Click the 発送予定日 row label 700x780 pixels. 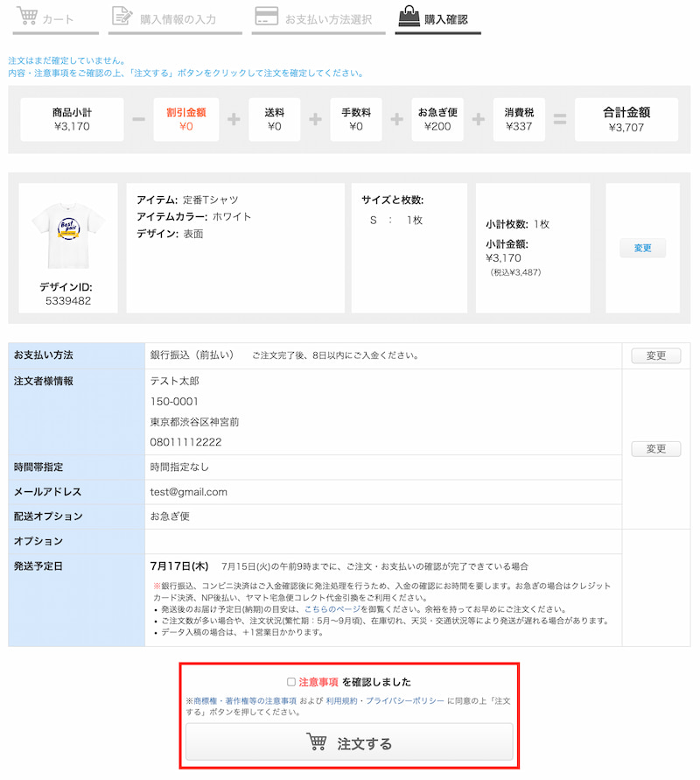tap(38, 566)
